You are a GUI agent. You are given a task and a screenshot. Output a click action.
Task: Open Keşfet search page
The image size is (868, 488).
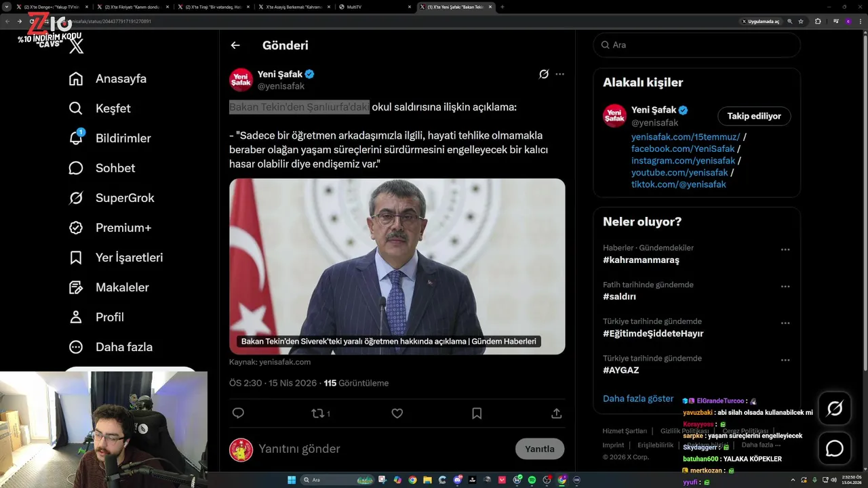pos(100,108)
